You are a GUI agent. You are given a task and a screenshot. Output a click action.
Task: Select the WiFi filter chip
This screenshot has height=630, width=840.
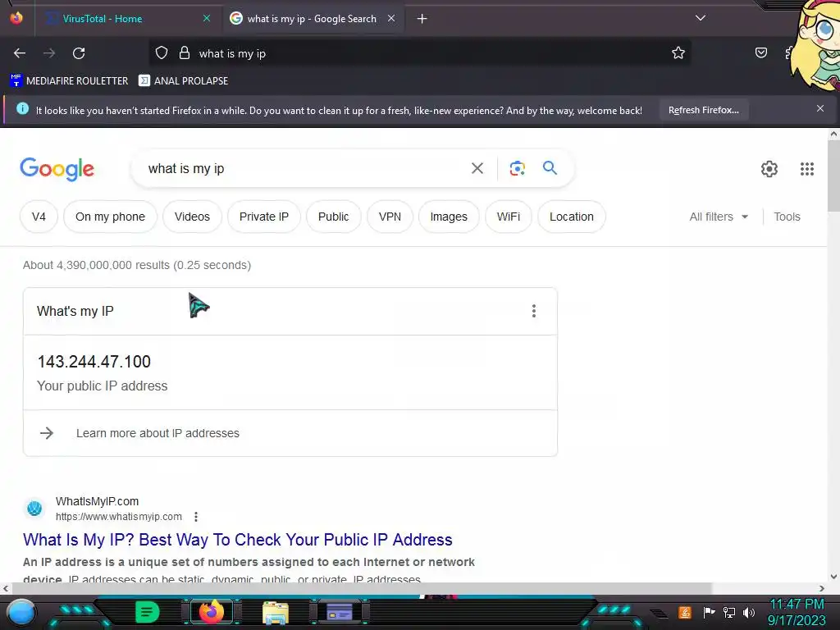[509, 217]
